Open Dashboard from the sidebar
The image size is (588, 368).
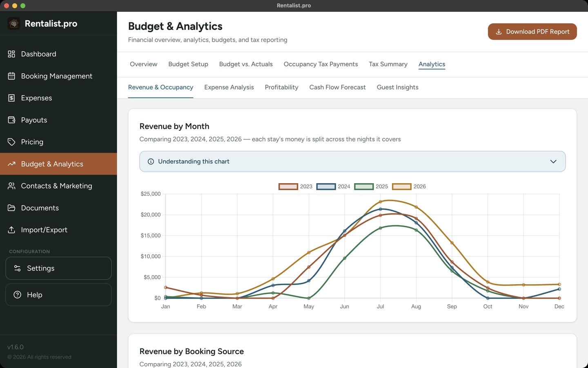58,54
